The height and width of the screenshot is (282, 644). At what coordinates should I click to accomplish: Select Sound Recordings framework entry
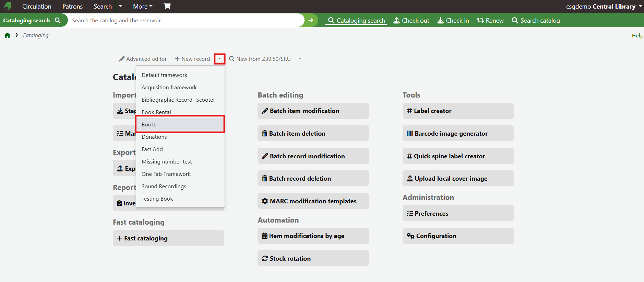tap(164, 187)
